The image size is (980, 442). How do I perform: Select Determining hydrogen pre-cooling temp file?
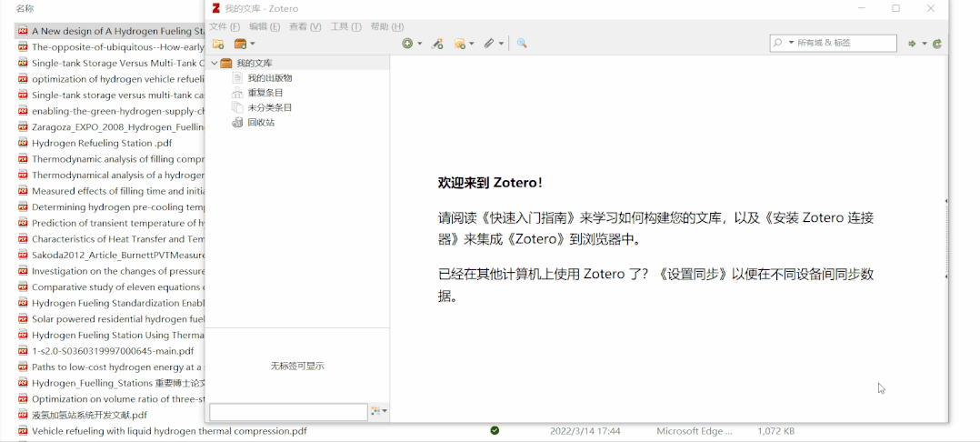click(x=118, y=207)
